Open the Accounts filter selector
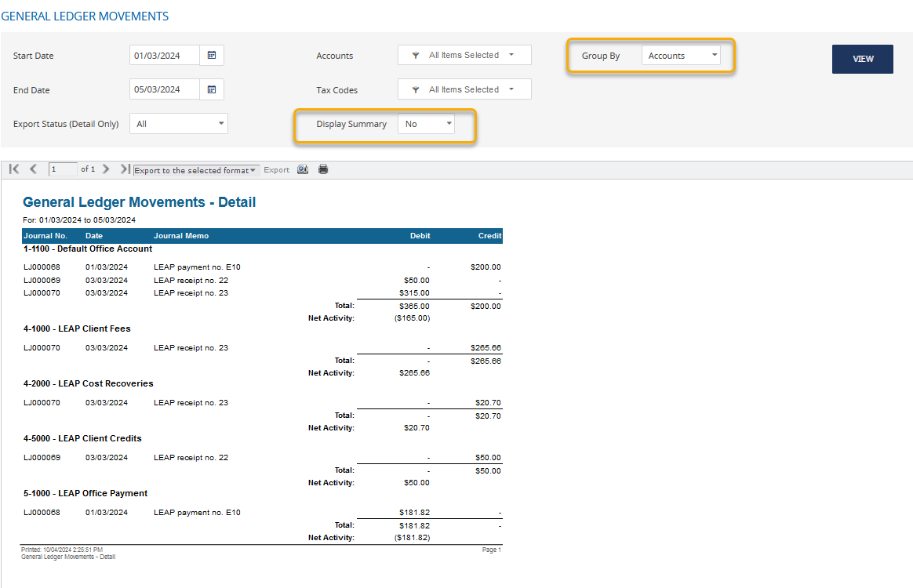The width and height of the screenshot is (913, 588). tap(464, 55)
